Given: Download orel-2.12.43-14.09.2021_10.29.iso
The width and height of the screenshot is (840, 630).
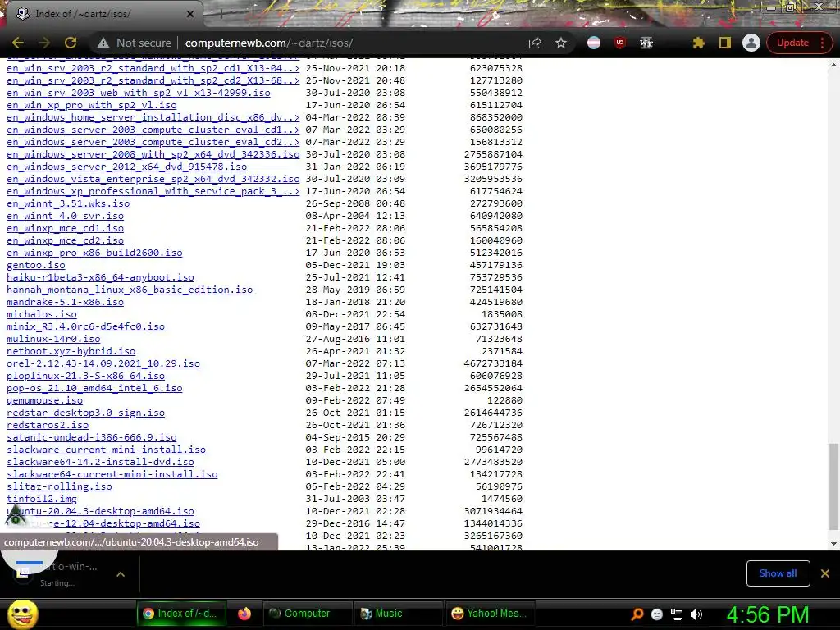Looking at the screenshot, I should click(x=103, y=363).
